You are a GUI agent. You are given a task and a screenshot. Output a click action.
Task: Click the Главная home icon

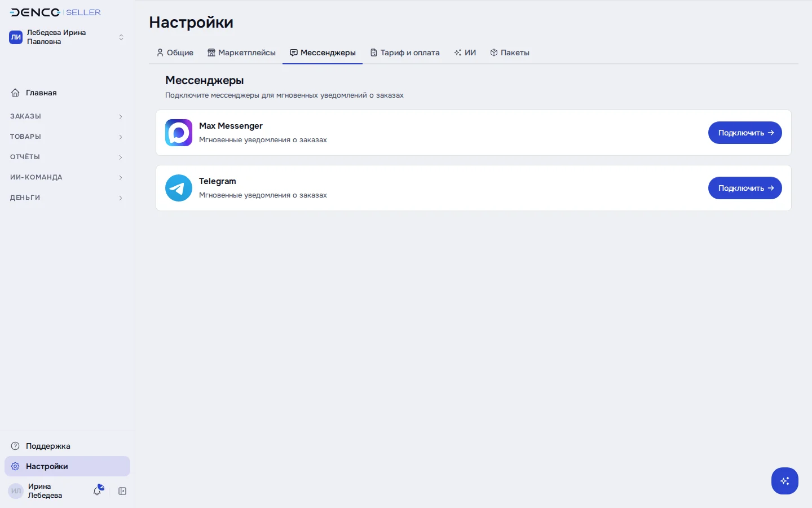pos(15,93)
